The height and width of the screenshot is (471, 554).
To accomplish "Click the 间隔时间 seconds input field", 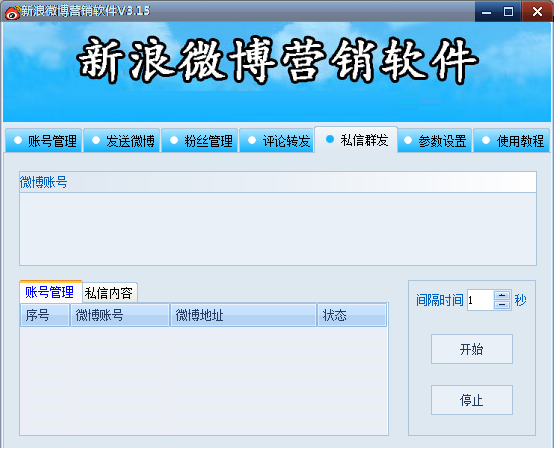I will tap(481, 300).
